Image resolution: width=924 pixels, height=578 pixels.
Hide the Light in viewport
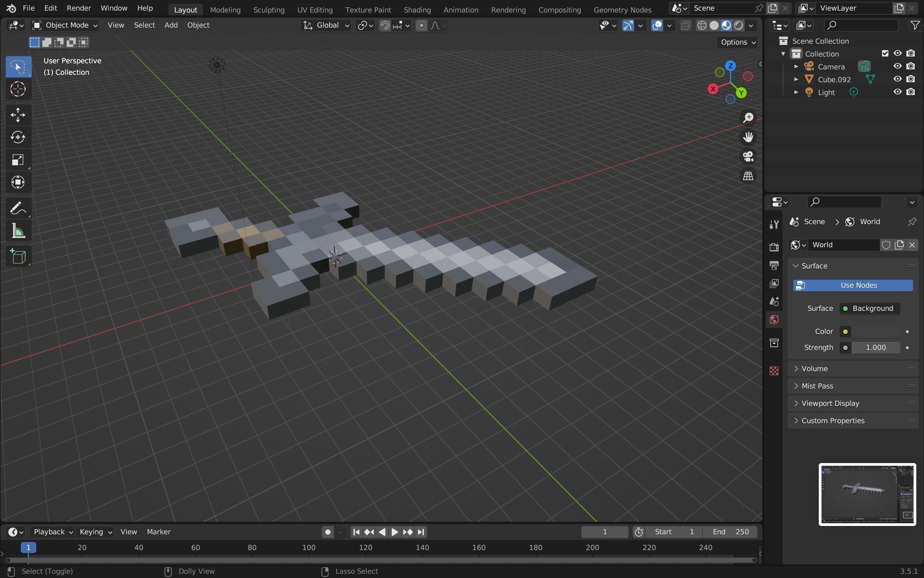click(897, 92)
